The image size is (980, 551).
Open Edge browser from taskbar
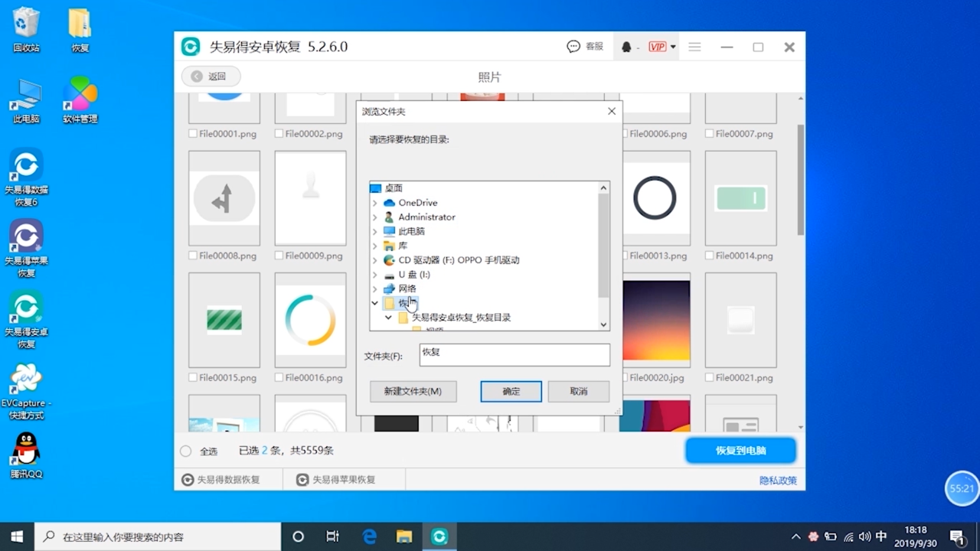point(370,536)
